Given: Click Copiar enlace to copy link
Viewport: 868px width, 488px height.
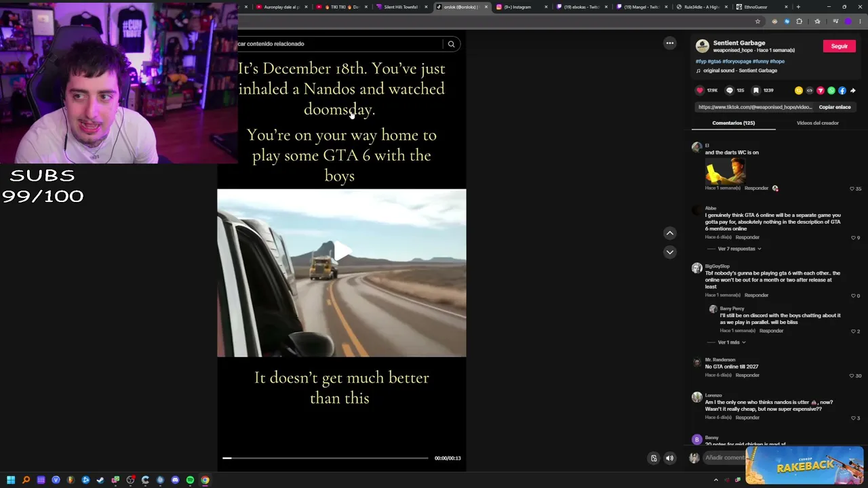Looking at the screenshot, I should pos(834,107).
